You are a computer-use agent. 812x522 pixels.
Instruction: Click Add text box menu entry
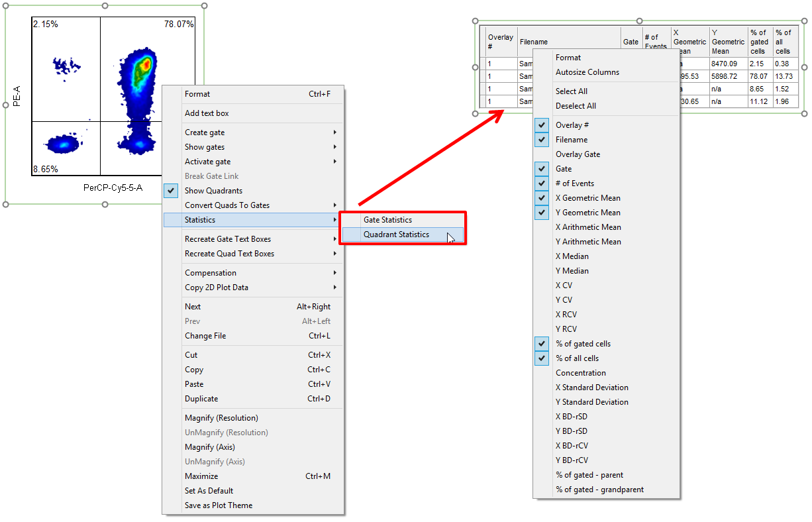pos(207,113)
